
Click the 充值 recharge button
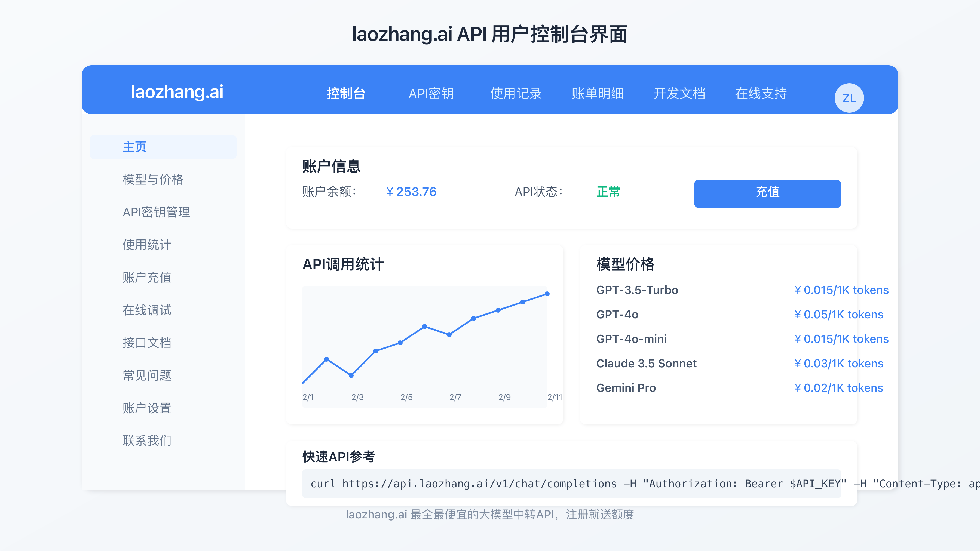[767, 193]
